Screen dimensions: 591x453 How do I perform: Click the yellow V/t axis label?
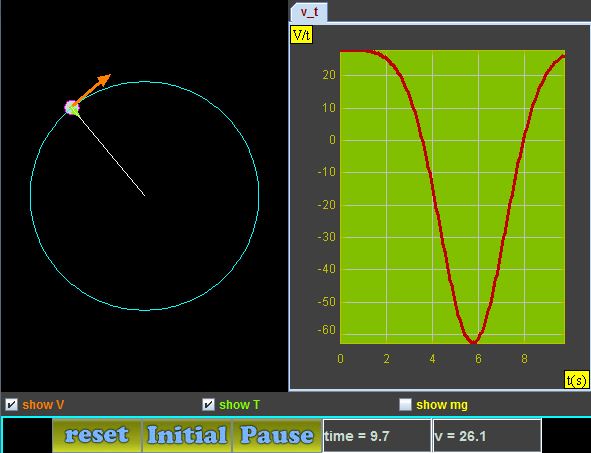click(x=302, y=36)
